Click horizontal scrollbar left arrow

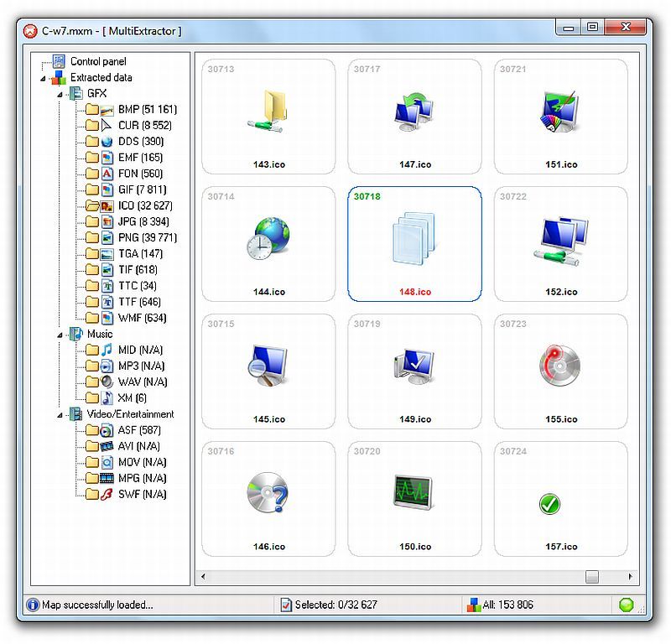[x=203, y=576]
